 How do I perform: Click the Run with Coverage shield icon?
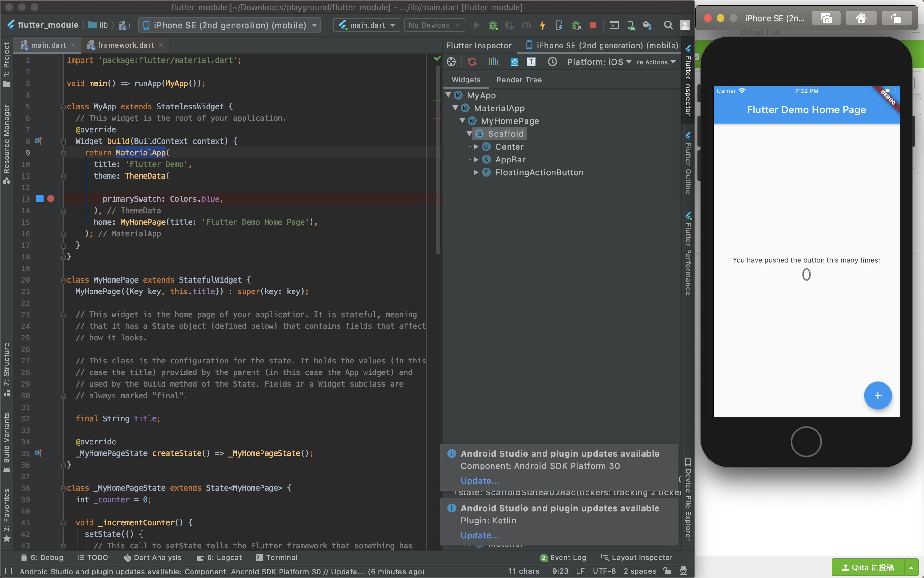tap(509, 25)
